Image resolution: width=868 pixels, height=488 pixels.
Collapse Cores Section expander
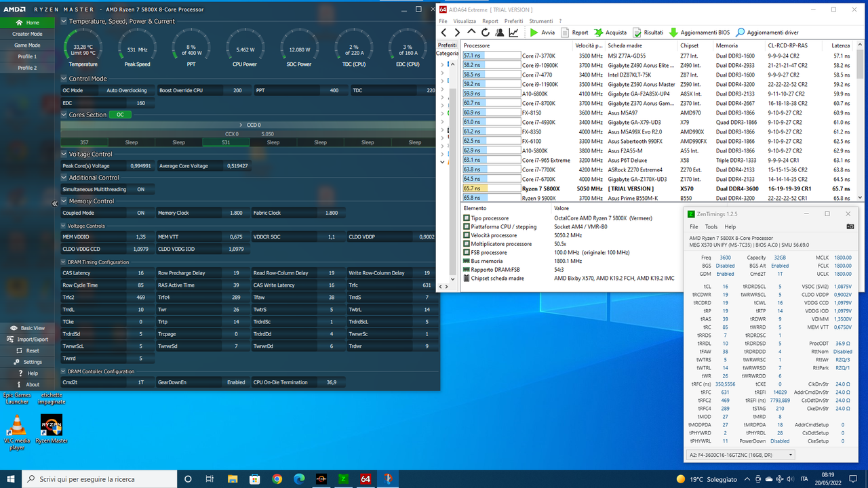pos(64,115)
